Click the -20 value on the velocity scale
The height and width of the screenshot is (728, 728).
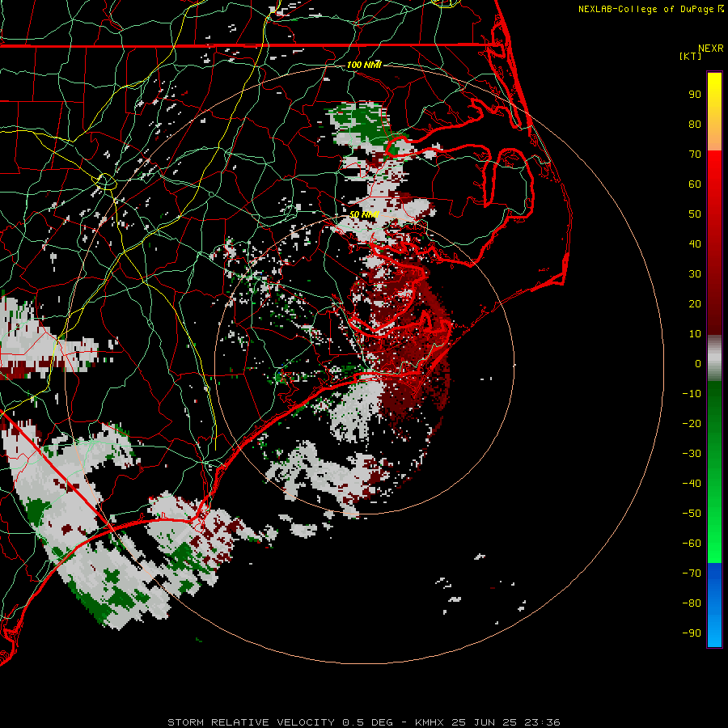[692, 424]
